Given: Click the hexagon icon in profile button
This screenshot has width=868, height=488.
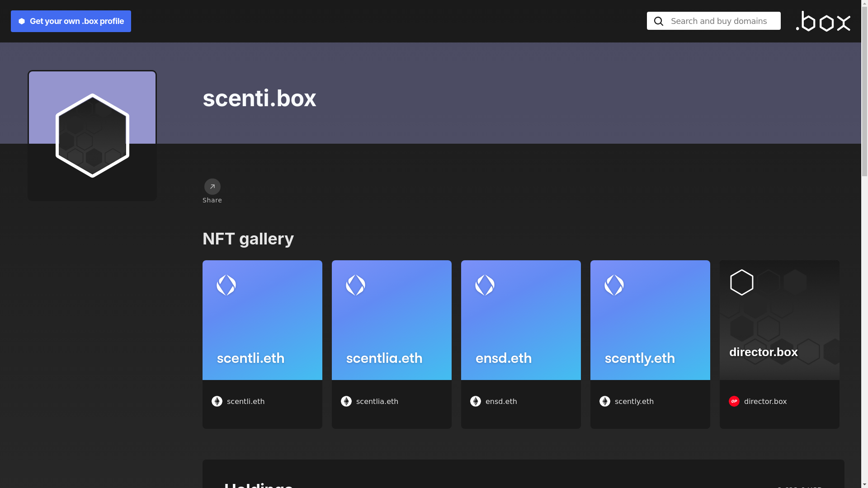Looking at the screenshot, I should tap(22, 21).
